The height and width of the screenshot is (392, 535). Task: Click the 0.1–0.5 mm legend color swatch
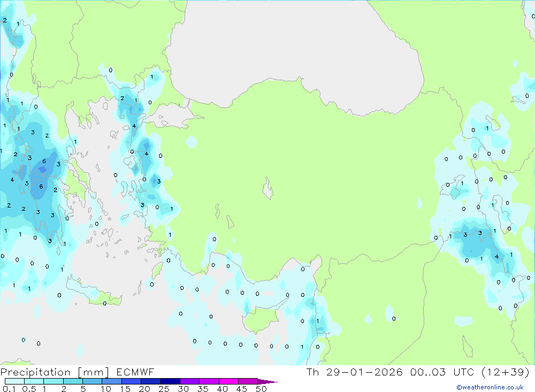click(x=14, y=381)
